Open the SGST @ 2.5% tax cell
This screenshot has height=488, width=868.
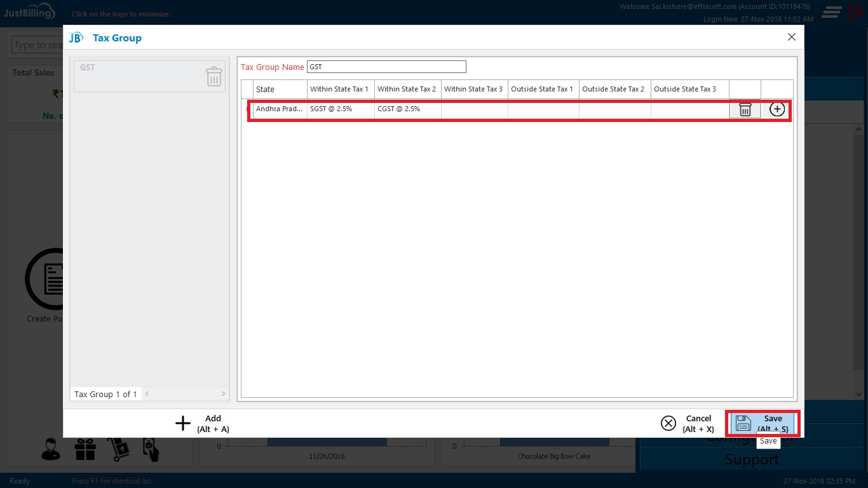(341, 109)
